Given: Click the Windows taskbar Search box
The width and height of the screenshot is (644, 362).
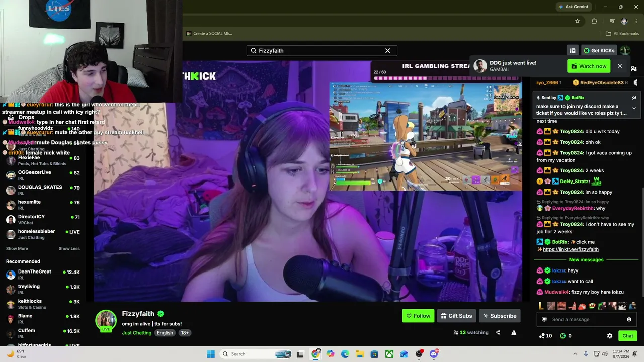Looking at the screenshot, I should coord(257,354).
